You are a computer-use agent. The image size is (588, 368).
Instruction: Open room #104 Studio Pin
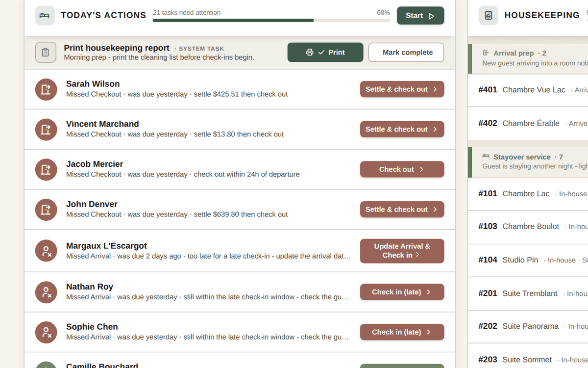[x=528, y=260]
